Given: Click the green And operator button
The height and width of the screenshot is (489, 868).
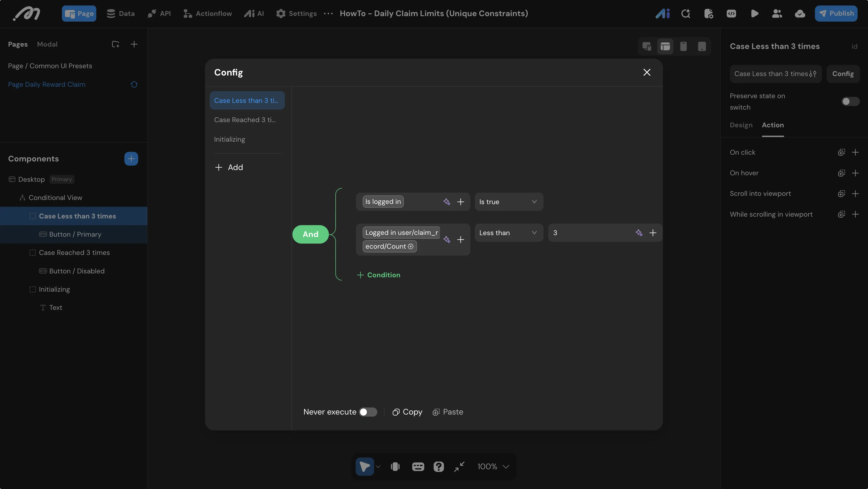Looking at the screenshot, I should pyautogui.click(x=310, y=234).
